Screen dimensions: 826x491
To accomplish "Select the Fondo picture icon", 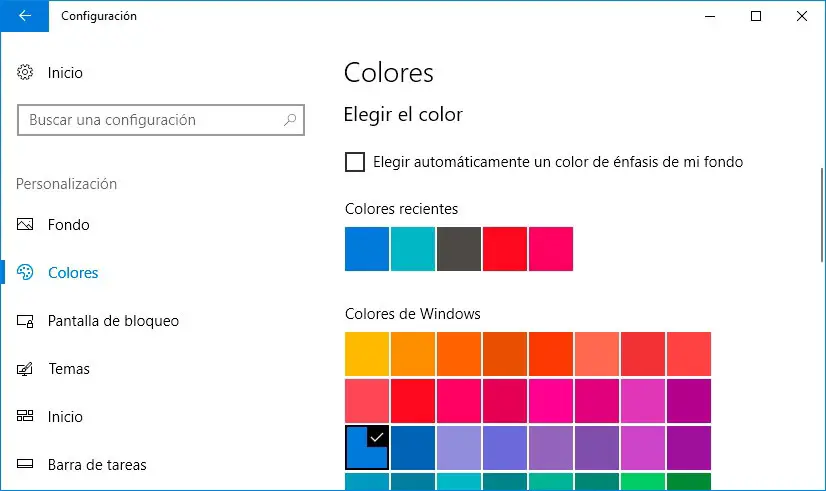I will click(x=27, y=225).
